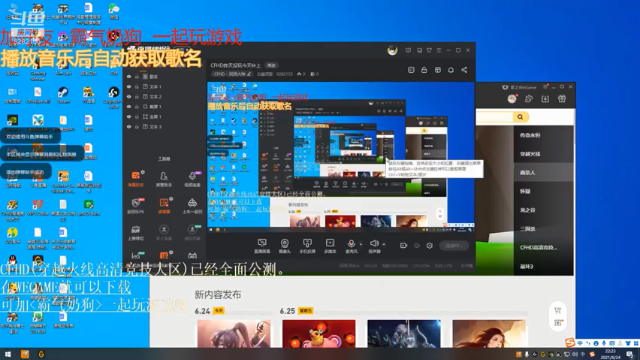Open the 上车一起玩 tool icon
640x360 pixels.
pyautogui.click(x=192, y=206)
